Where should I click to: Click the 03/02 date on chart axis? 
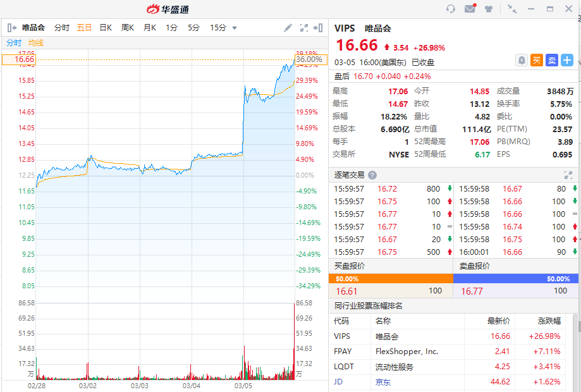click(88, 386)
